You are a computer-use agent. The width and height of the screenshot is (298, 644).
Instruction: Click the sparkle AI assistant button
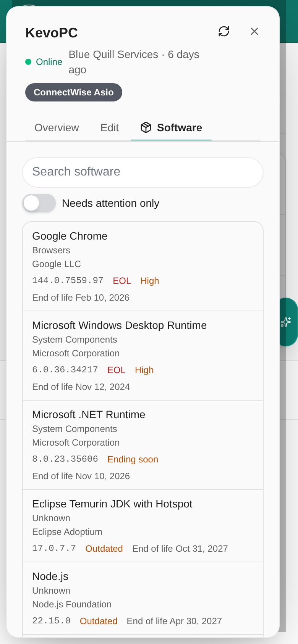coord(286,322)
